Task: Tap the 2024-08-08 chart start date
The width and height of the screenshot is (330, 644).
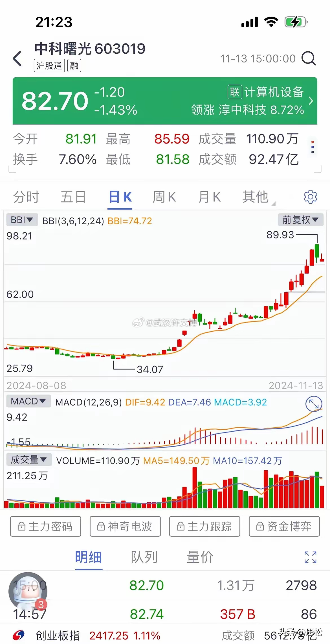Action: (x=36, y=386)
